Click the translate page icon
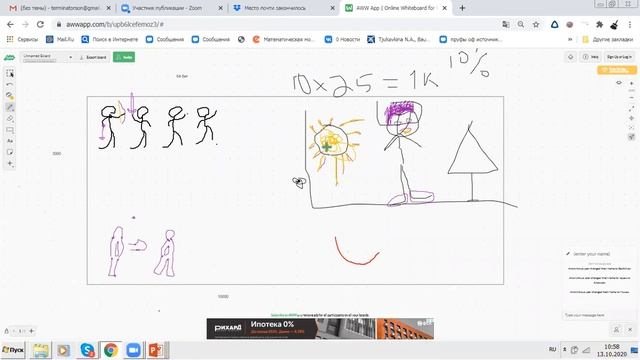The width and height of the screenshot is (640, 360). (506, 24)
